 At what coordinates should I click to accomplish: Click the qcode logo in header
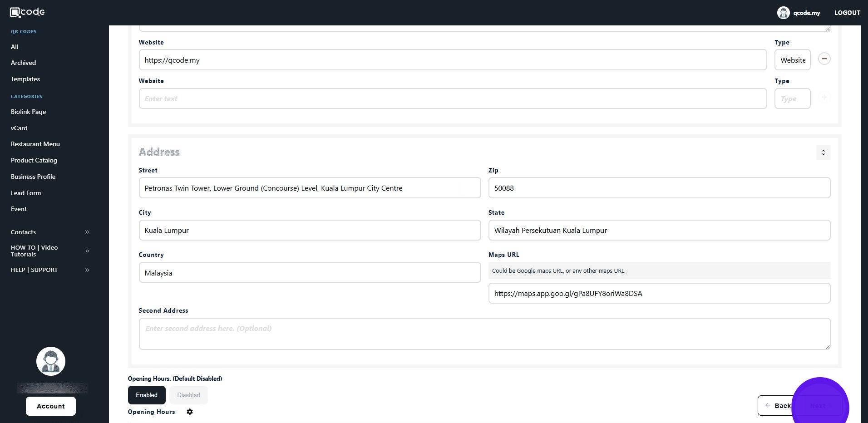27,12
